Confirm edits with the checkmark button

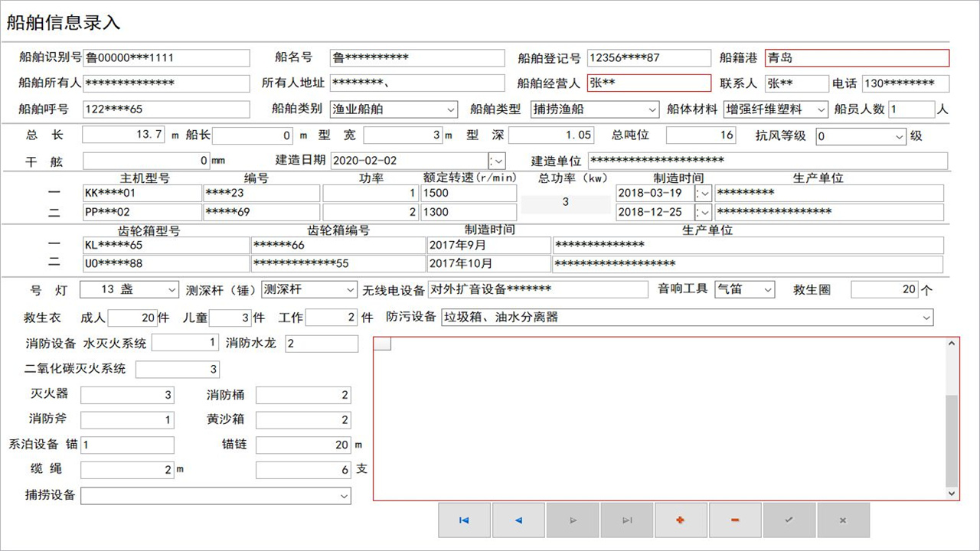coord(789,520)
